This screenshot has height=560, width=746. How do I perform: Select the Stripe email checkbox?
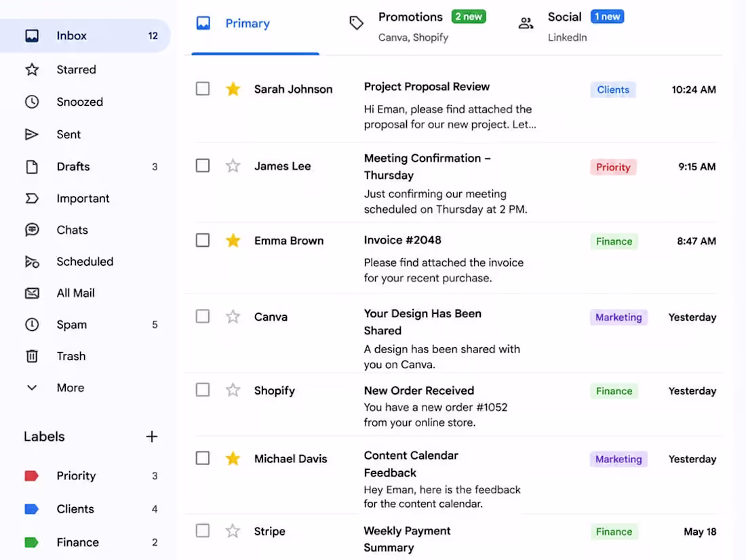point(203,530)
